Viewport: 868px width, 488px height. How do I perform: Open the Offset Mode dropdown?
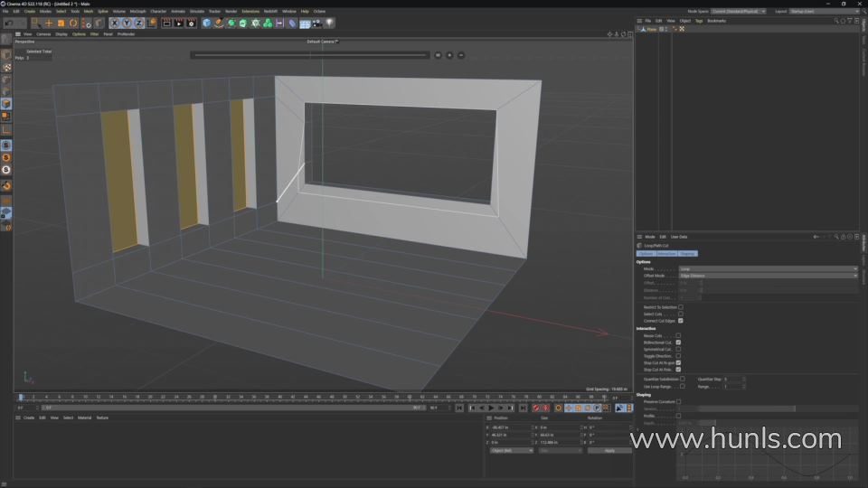(x=768, y=276)
